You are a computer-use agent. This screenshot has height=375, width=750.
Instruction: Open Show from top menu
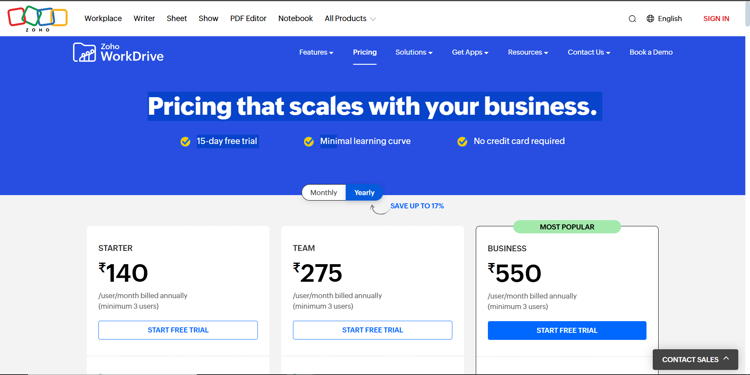click(x=209, y=19)
